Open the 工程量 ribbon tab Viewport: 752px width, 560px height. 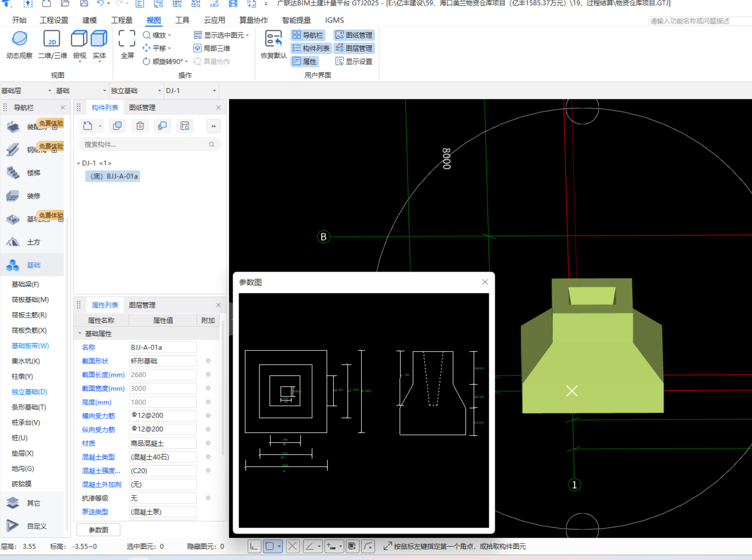(122, 20)
